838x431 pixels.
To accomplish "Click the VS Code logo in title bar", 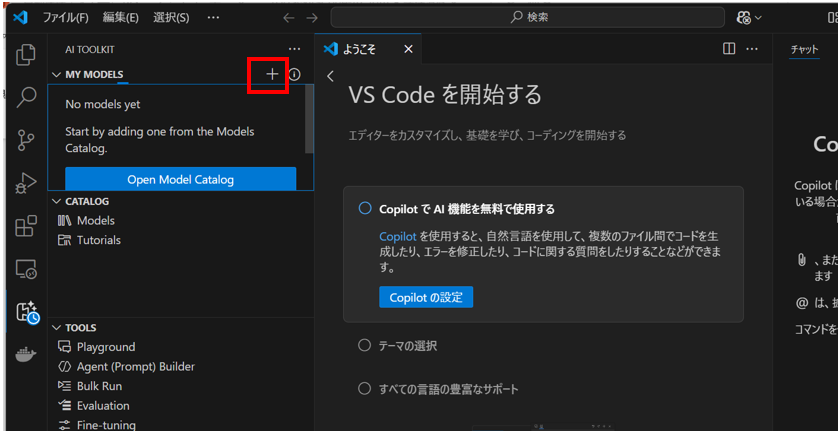I will click(20, 17).
